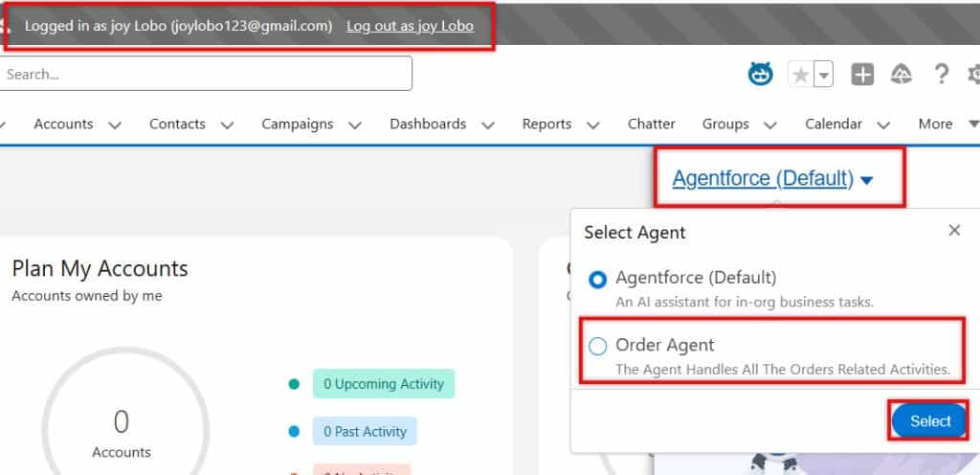Click the logged in as joy Lobo text
This screenshot has height=475, width=980.
178,26
